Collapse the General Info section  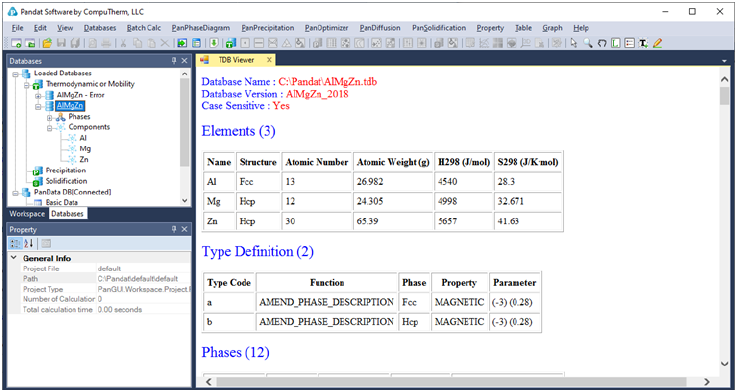(x=14, y=258)
